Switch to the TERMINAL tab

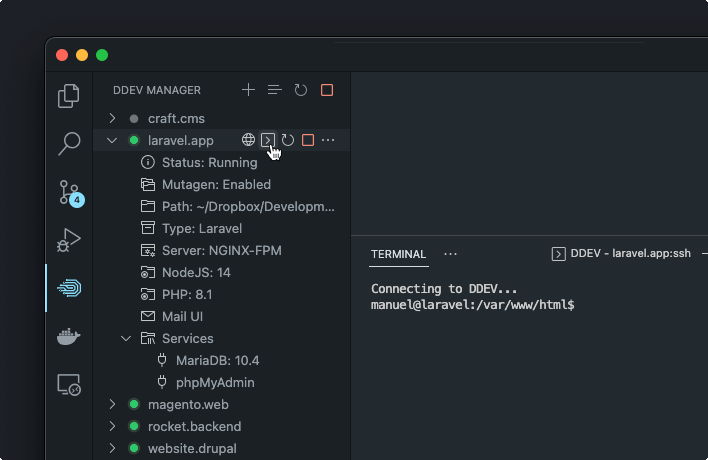(398, 254)
